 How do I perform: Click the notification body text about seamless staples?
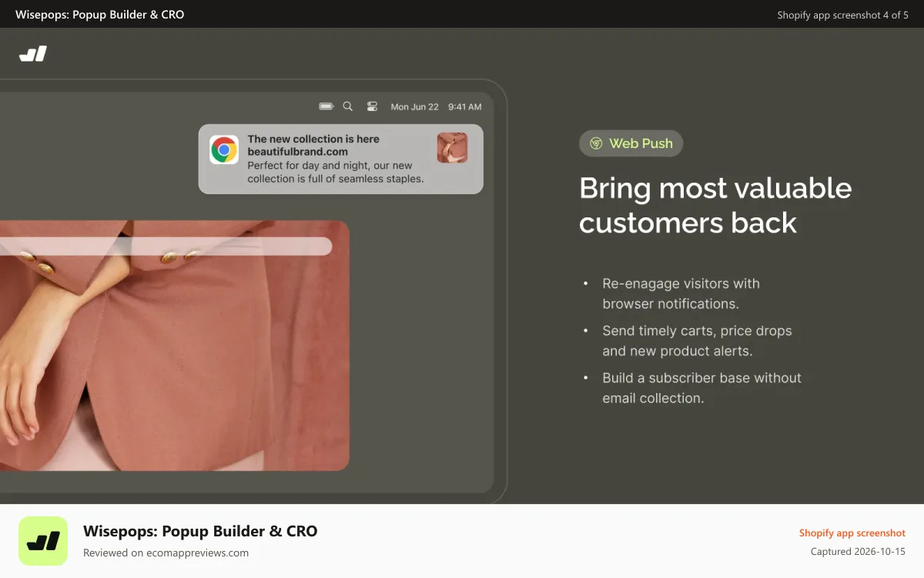336,172
